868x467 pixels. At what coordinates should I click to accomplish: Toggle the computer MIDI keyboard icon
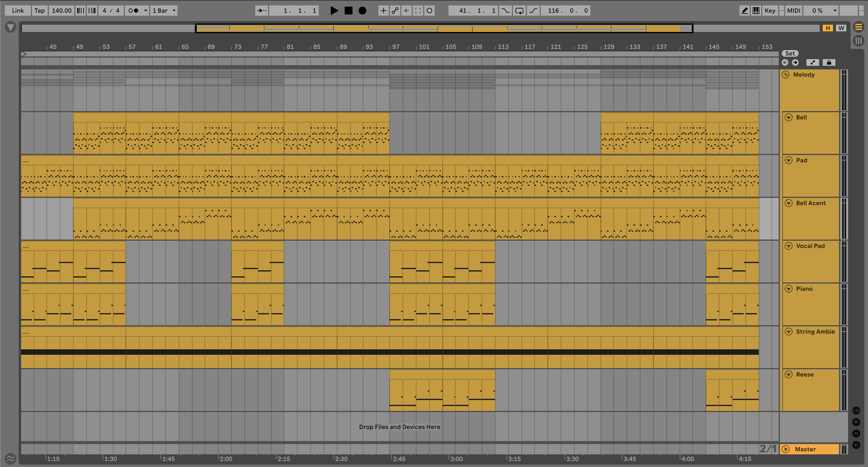click(756, 11)
